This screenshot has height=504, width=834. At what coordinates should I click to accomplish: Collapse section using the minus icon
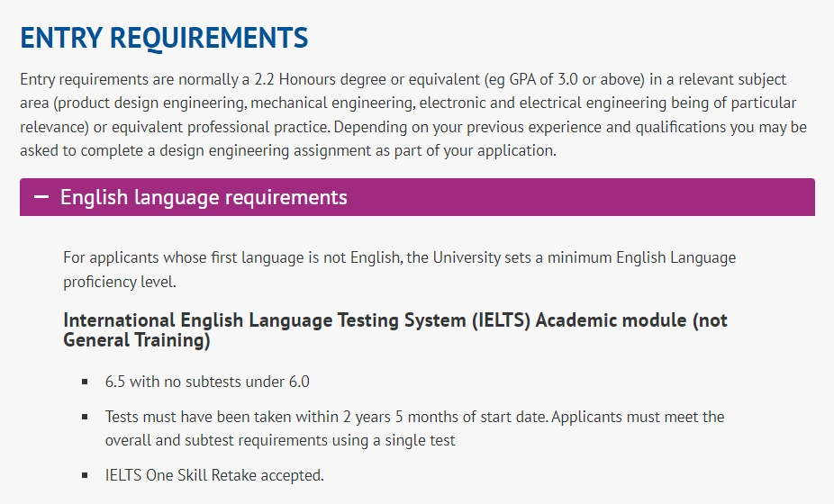point(41,197)
